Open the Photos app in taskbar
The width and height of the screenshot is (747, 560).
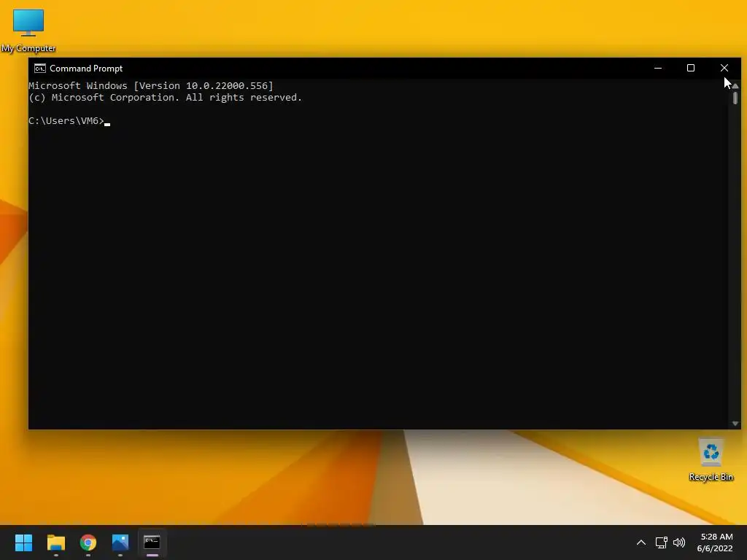tap(120, 542)
